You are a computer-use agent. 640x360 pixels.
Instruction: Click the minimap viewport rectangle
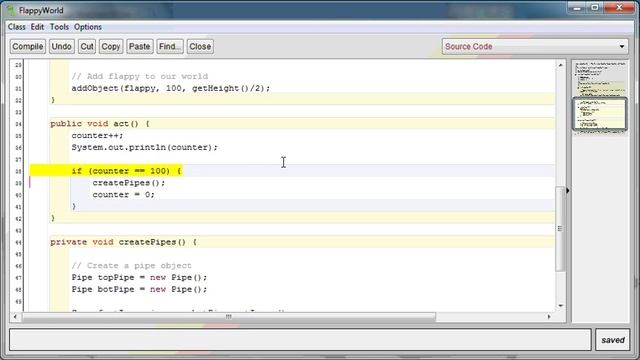pos(600,114)
